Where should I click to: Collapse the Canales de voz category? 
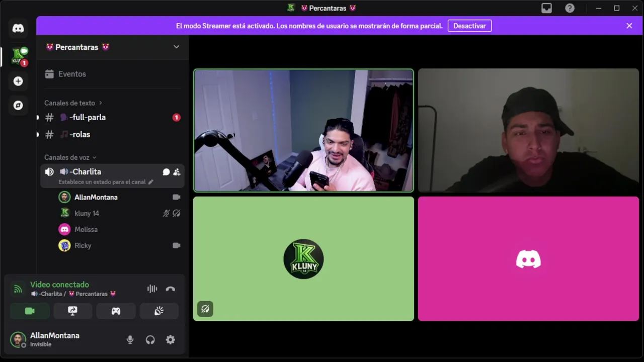[x=70, y=157]
